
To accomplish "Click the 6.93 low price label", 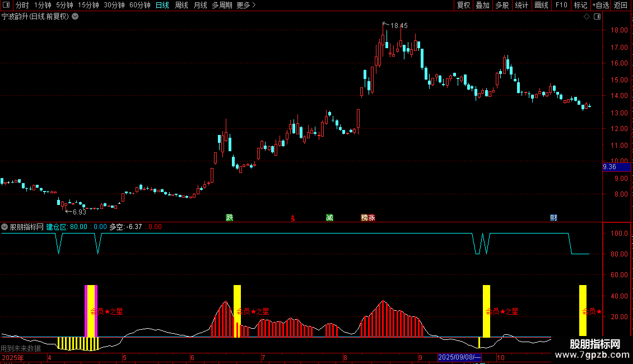I will pos(79,212).
